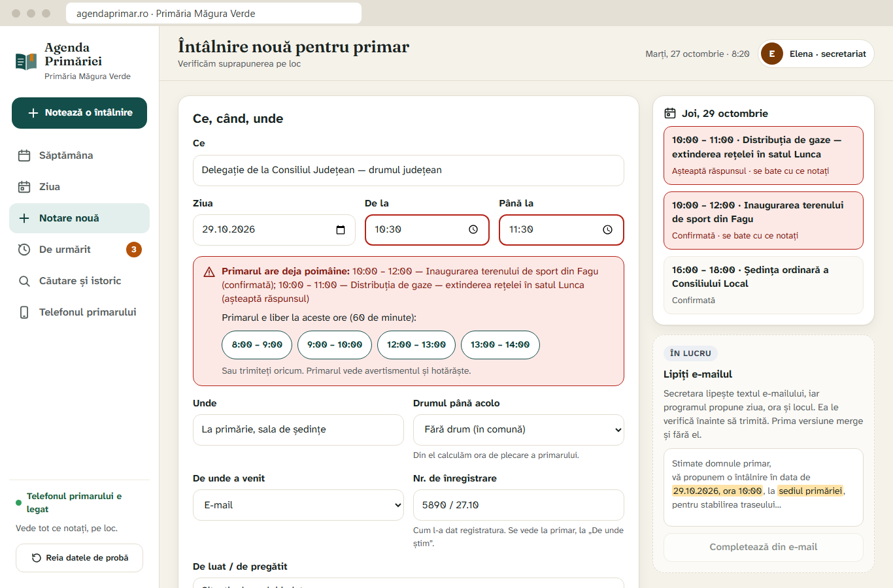
Task: Click the warning triangle icon in the conflict alert
Action: [x=209, y=272]
